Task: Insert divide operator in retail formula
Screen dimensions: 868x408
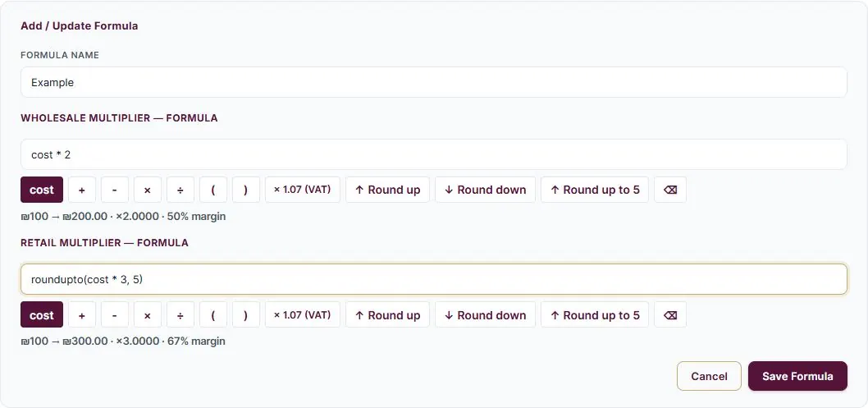Action: pyautogui.click(x=180, y=315)
